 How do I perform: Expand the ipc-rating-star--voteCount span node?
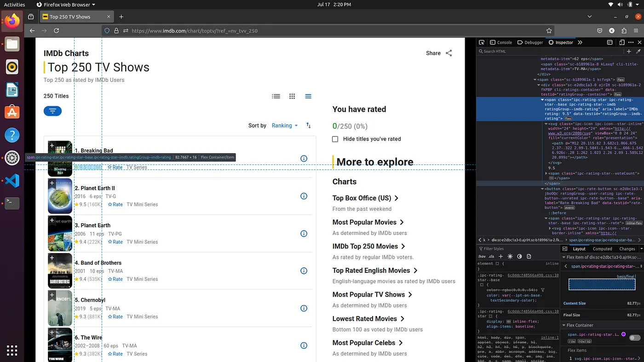point(546,174)
